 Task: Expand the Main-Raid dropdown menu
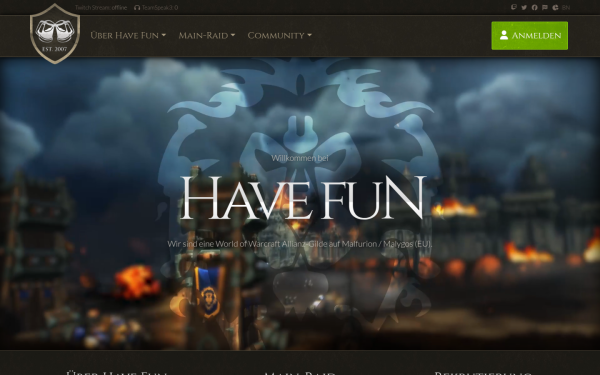pyautogui.click(x=207, y=35)
